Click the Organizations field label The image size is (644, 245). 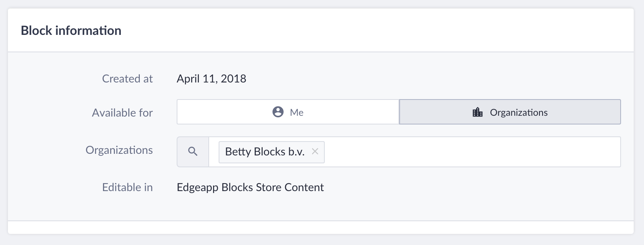click(119, 150)
